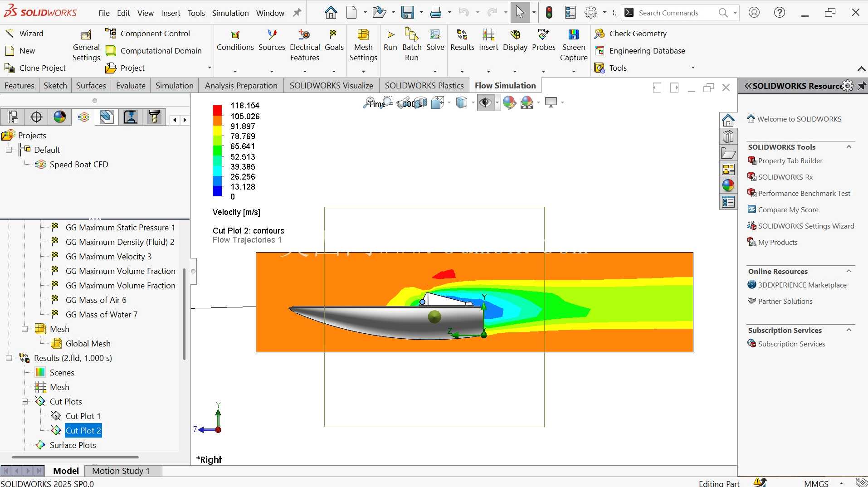Toggle the pin icon next to Window menu
The width and height of the screenshot is (868, 487).
[x=297, y=13]
